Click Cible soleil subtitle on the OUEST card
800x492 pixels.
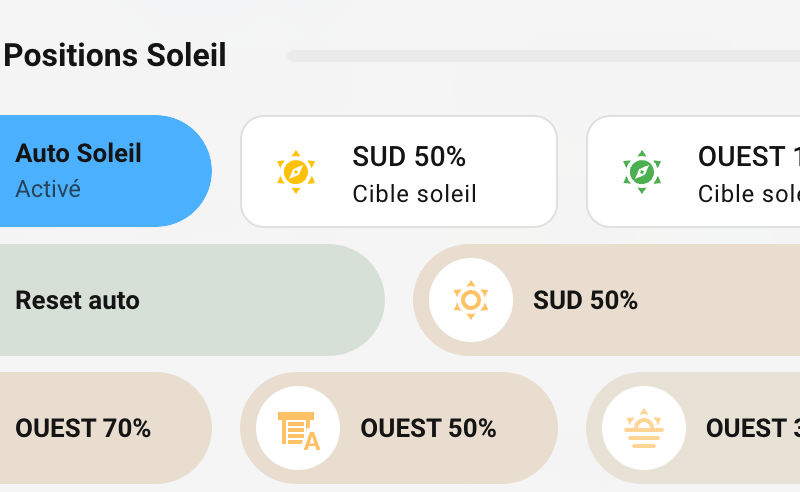point(748,194)
